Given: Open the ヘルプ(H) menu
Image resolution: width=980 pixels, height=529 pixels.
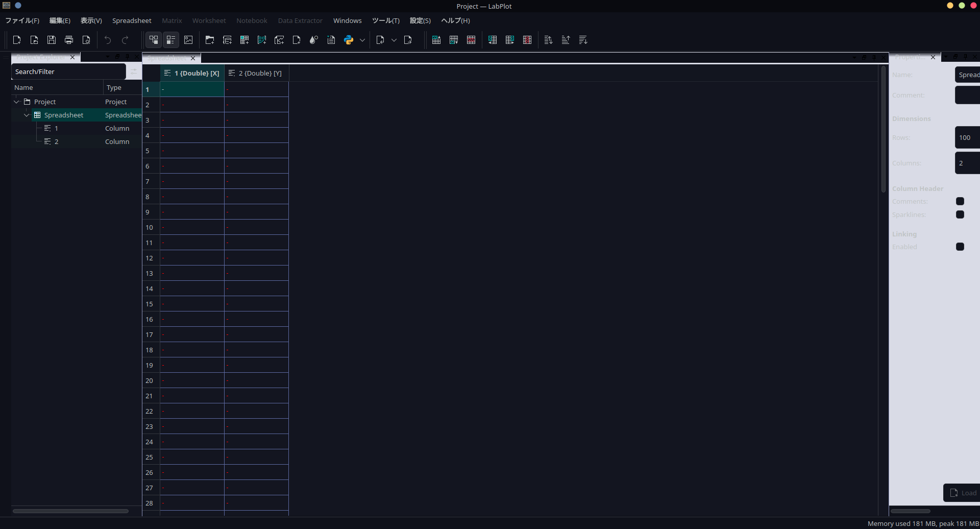Looking at the screenshot, I should click(455, 20).
